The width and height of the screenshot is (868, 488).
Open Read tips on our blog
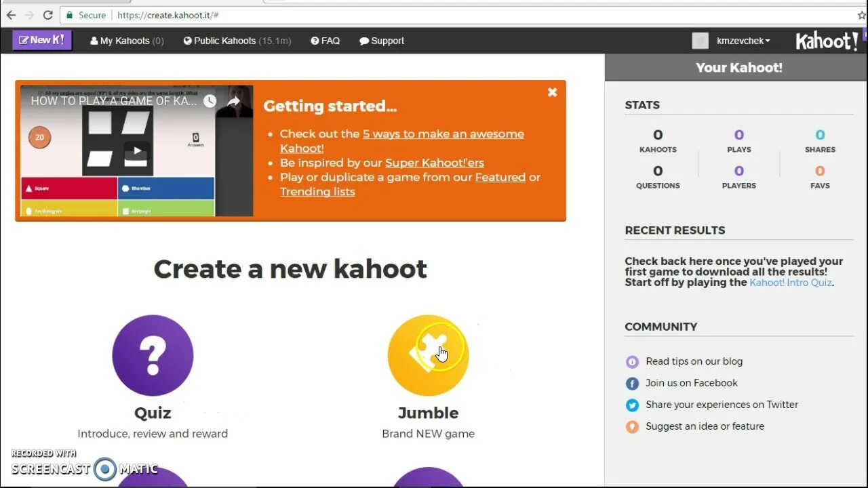[x=694, y=361]
